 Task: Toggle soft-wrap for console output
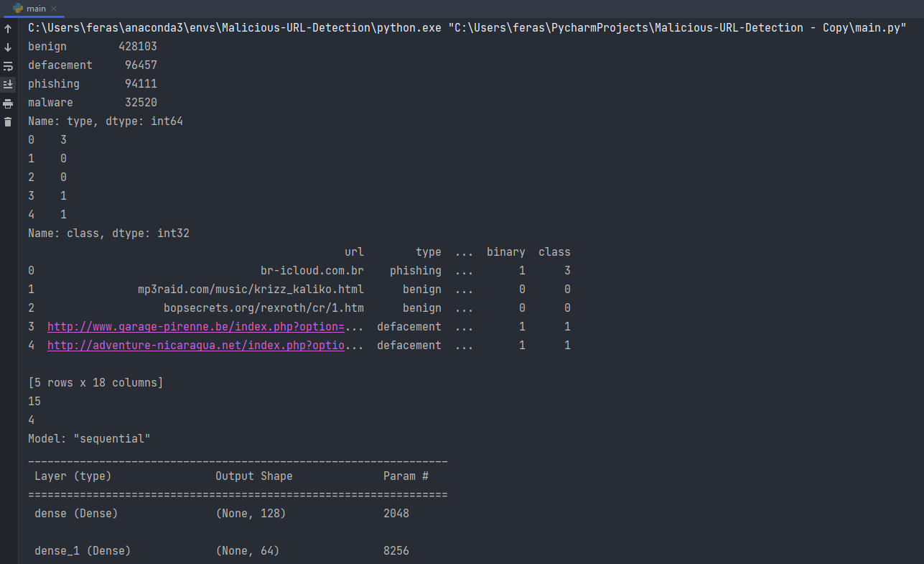click(8, 66)
